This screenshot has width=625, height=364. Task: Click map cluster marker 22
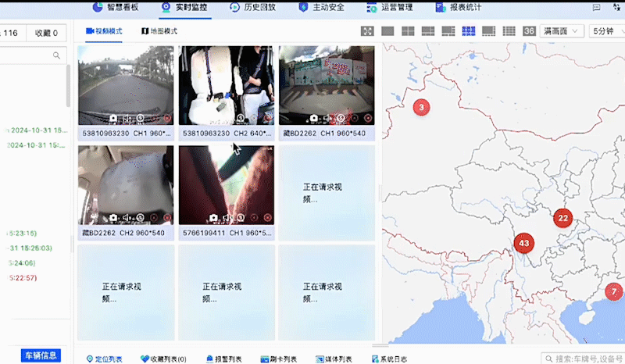[x=562, y=218]
